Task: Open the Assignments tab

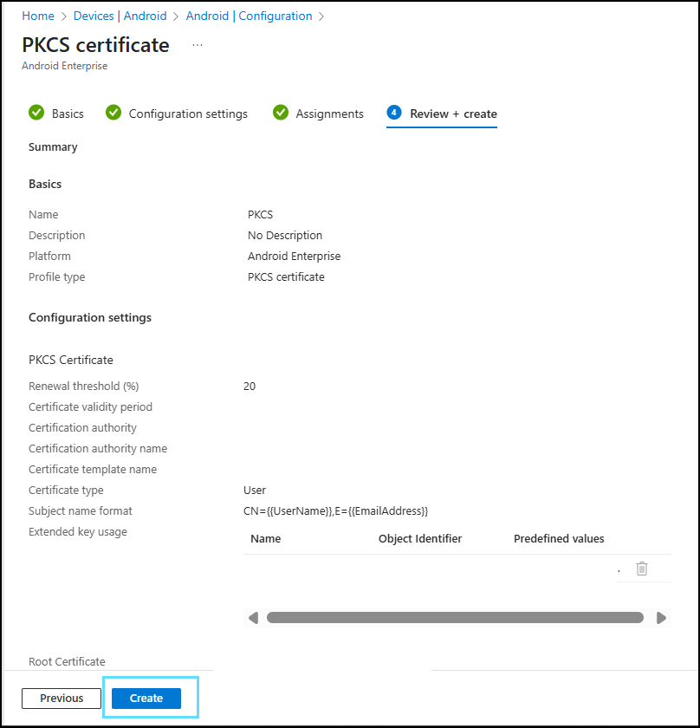Action: tap(329, 114)
